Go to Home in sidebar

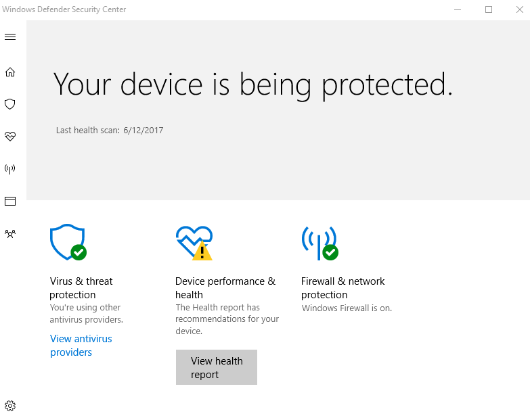pos(10,72)
